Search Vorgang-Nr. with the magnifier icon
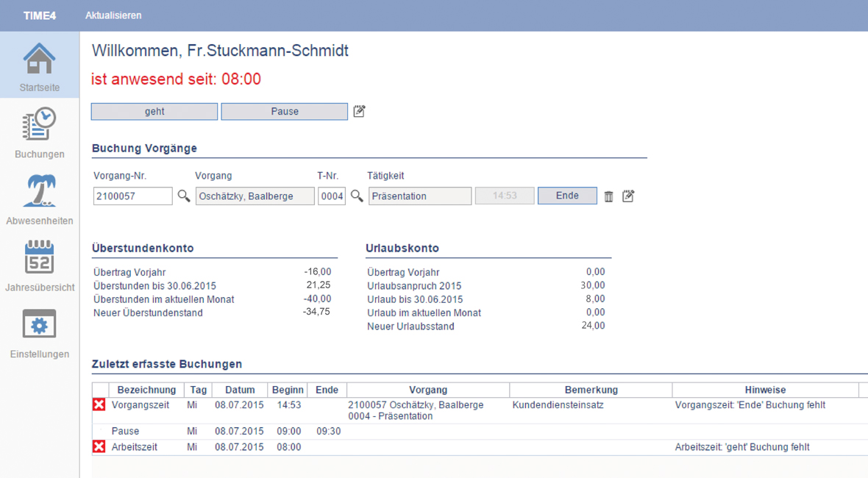Image resolution: width=868 pixels, height=478 pixels. pos(184,196)
